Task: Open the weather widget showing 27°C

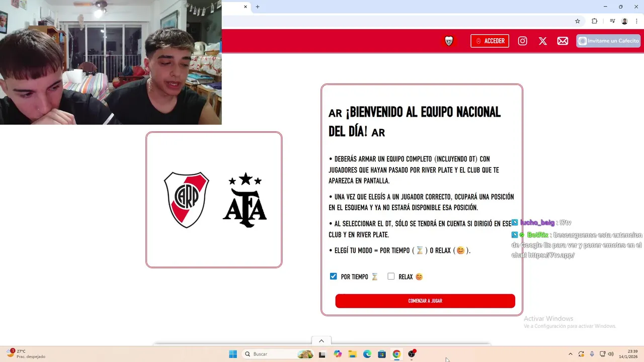Action: [25, 354]
